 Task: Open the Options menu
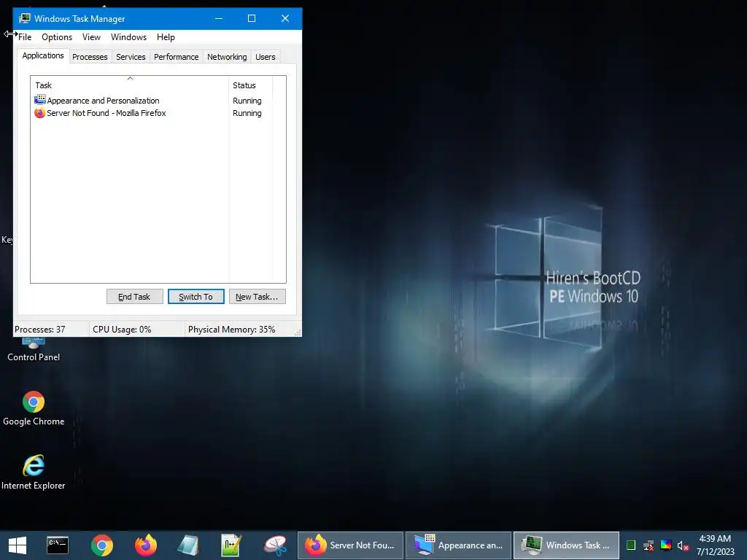[x=57, y=37]
